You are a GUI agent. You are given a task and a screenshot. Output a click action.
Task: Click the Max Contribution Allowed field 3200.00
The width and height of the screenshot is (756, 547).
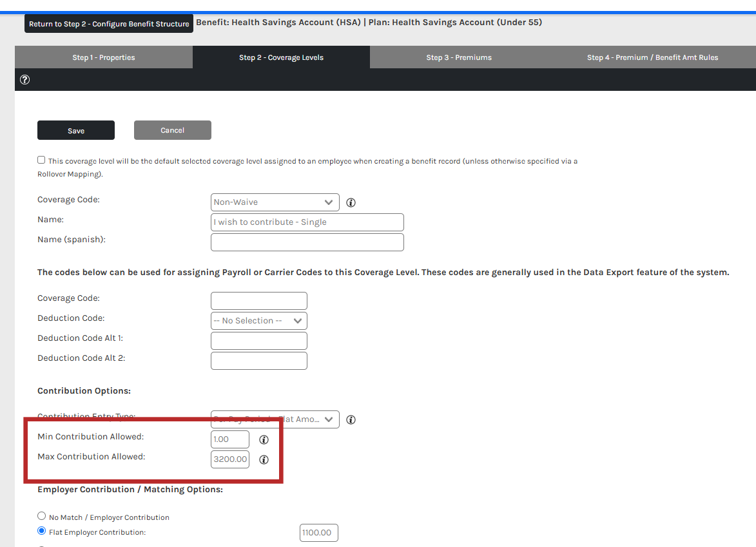[230, 459]
